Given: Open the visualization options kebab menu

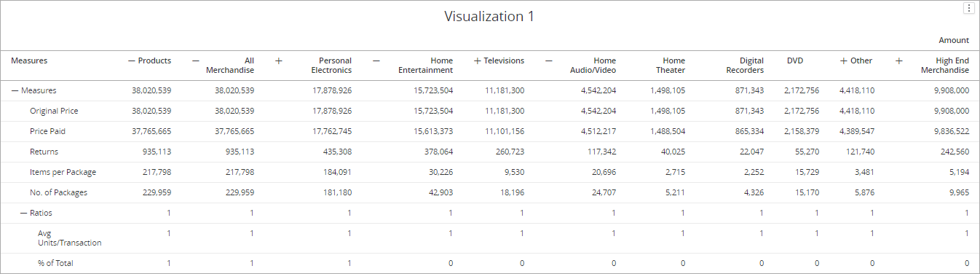Looking at the screenshot, I should [x=968, y=8].
